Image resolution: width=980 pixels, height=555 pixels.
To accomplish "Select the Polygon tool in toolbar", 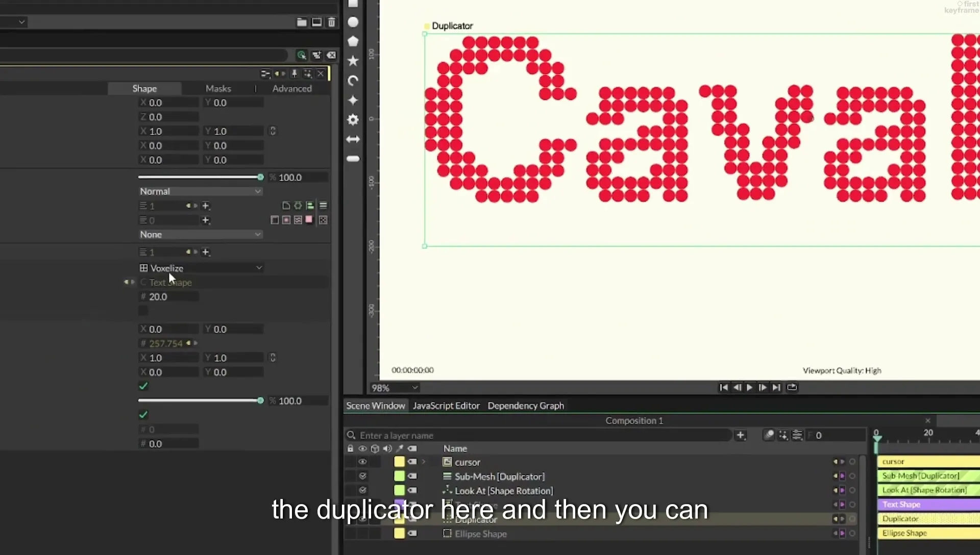I will point(353,41).
